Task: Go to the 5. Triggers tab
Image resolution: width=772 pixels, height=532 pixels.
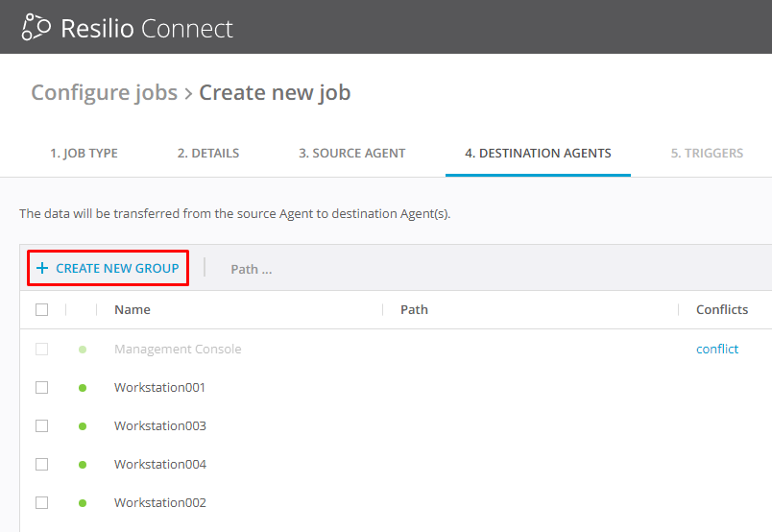Action: [x=707, y=153]
